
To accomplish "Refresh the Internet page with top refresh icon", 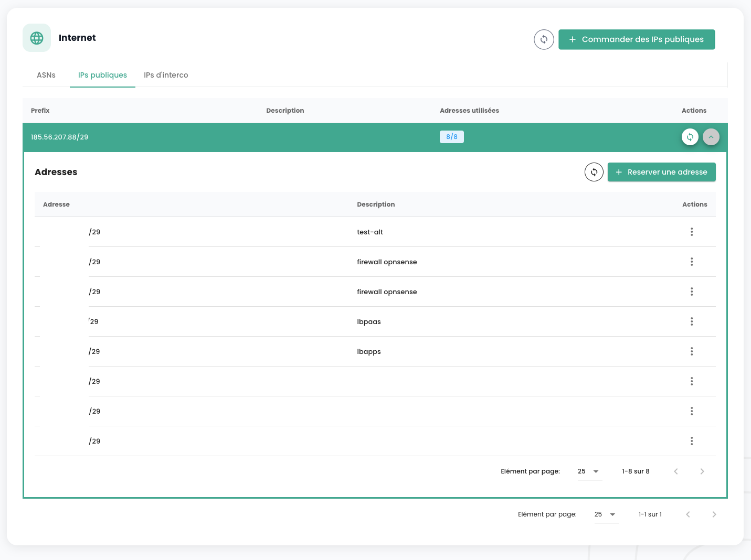I will [x=544, y=39].
